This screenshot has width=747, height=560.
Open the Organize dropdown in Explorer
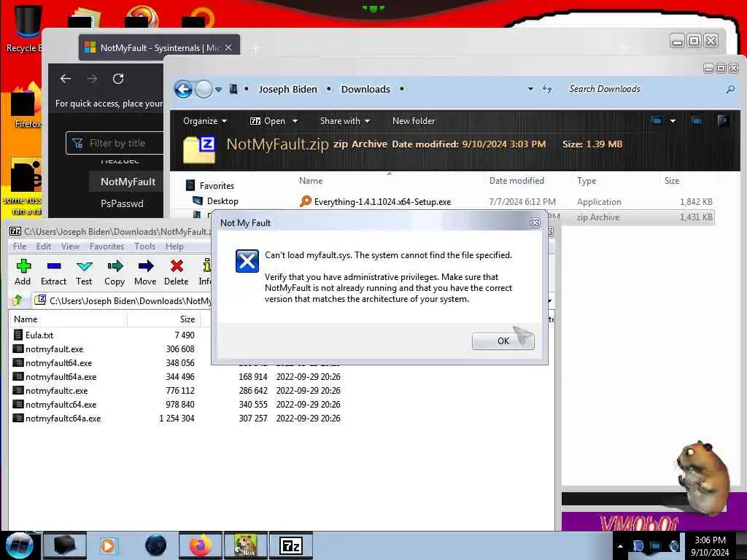(x=205, y=121)
